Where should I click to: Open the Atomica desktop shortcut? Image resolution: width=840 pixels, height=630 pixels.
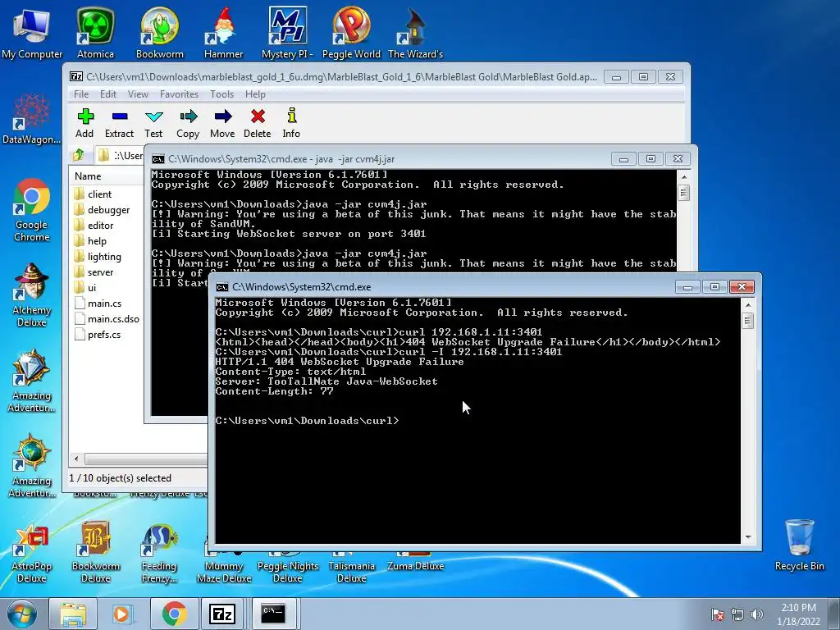(95, 33)
